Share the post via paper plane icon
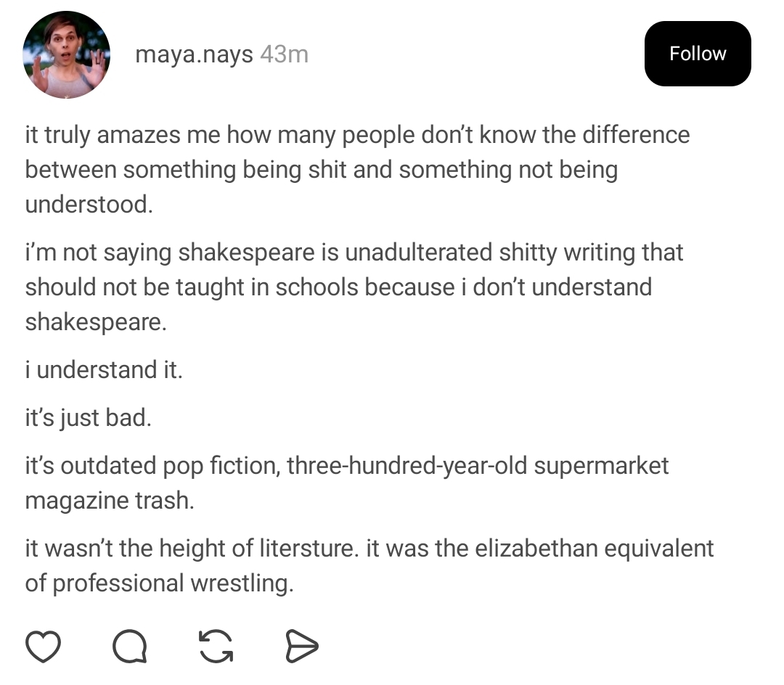Viewport: 784px width, 685px height. pos(301,647)
